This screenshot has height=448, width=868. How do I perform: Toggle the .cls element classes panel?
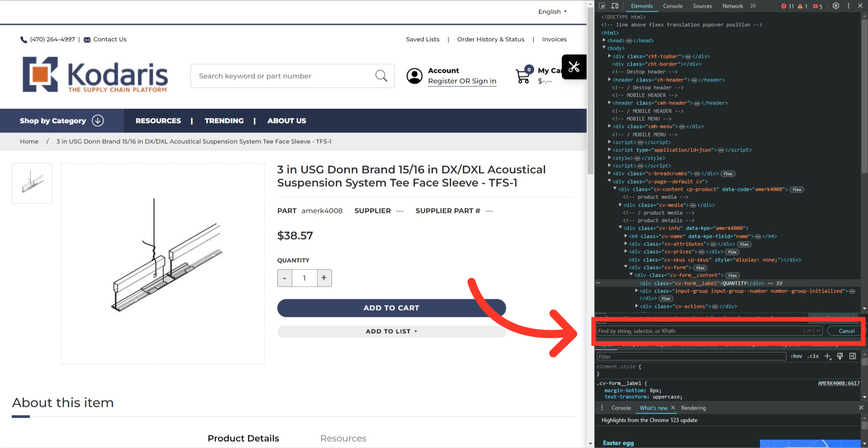tap(814, 356)
